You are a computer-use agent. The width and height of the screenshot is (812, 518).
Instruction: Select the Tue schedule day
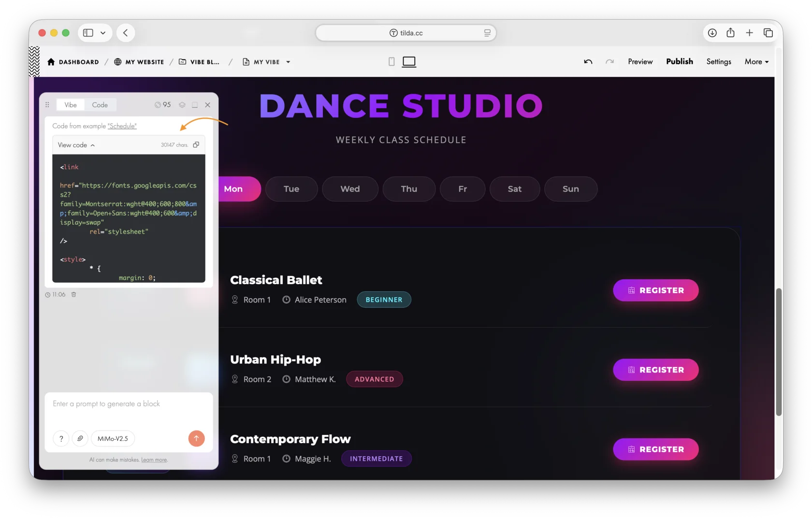291,189
